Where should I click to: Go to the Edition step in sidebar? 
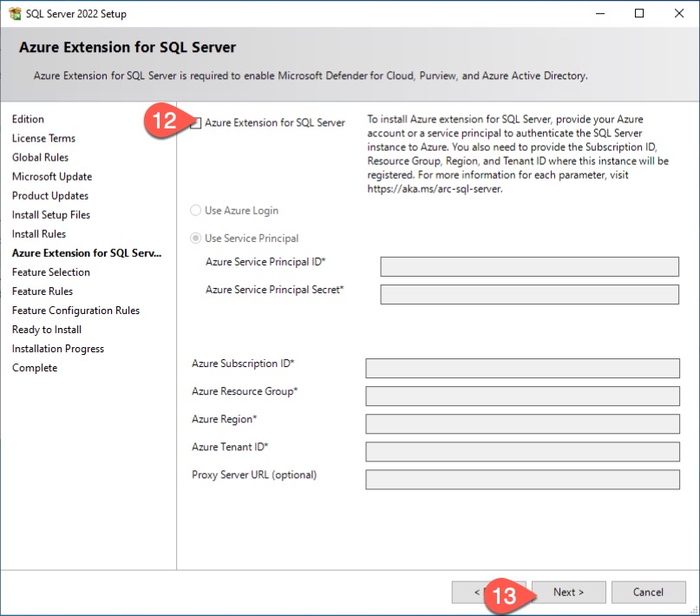28,120
